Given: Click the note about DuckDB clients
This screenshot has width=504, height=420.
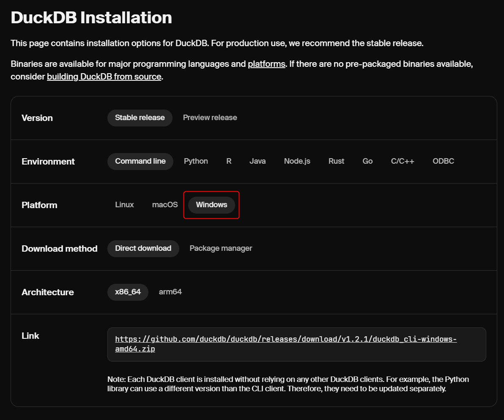Looking at the screenshot, I should [x=288, y=384].
